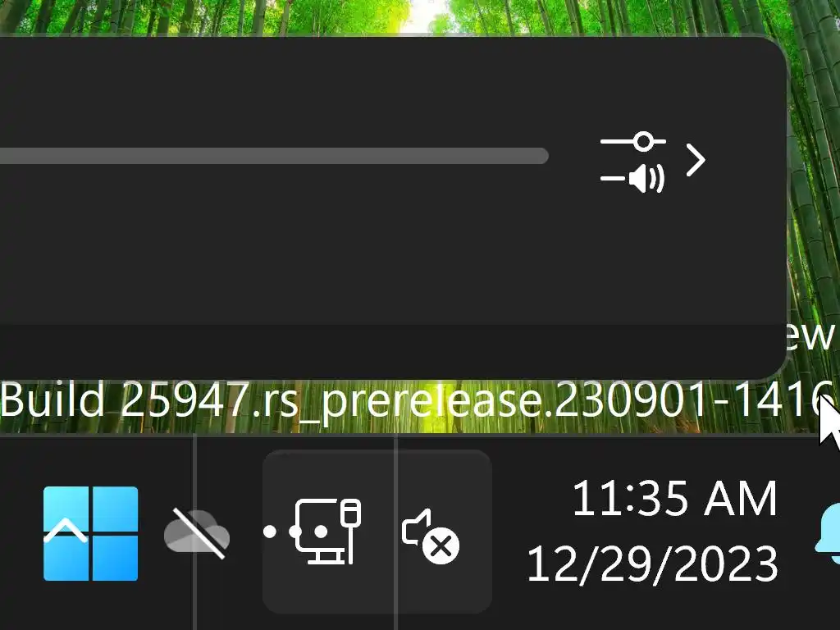Click the slider knob glyph in mixer icon

tap(643, 141)
